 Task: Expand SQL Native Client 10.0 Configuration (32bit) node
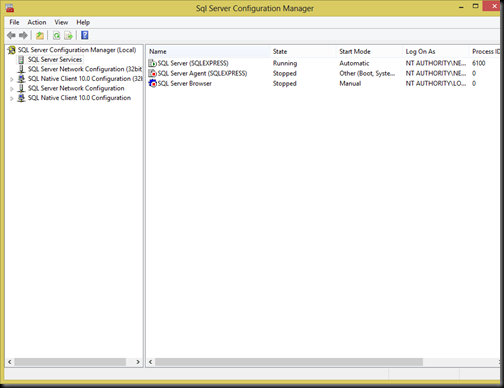[12, 79]
